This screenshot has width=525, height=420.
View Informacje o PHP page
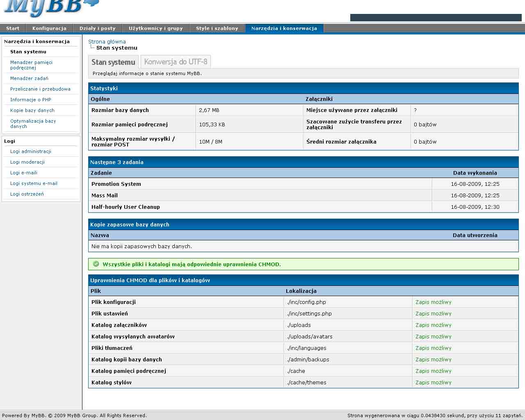(31, 100)
